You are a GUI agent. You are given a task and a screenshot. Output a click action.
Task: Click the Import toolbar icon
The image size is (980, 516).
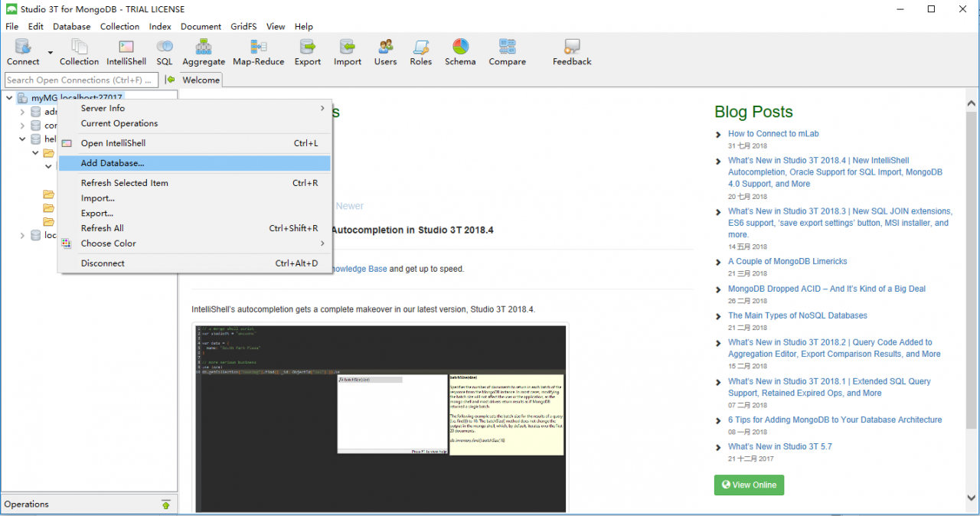[x=347, y=52]
